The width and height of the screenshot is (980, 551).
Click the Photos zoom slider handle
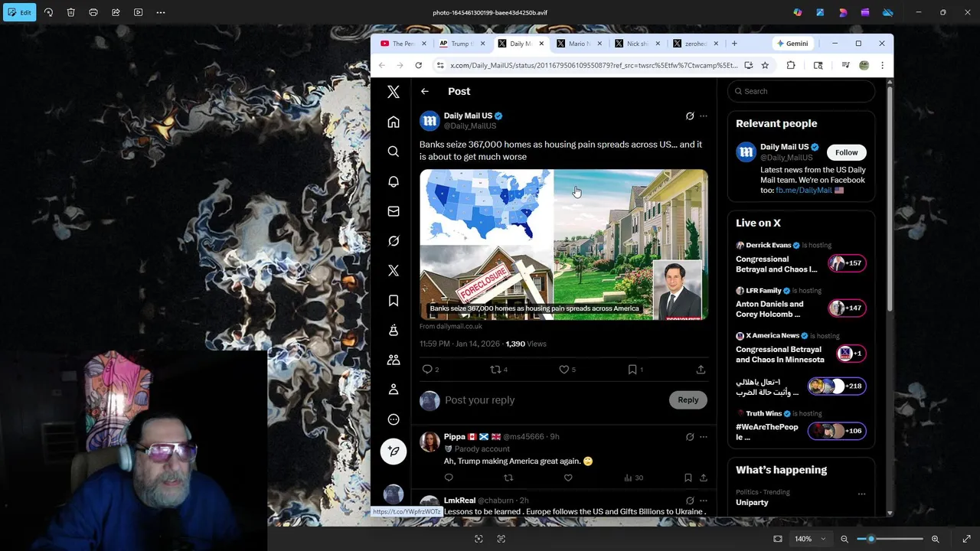coord(871,539)
